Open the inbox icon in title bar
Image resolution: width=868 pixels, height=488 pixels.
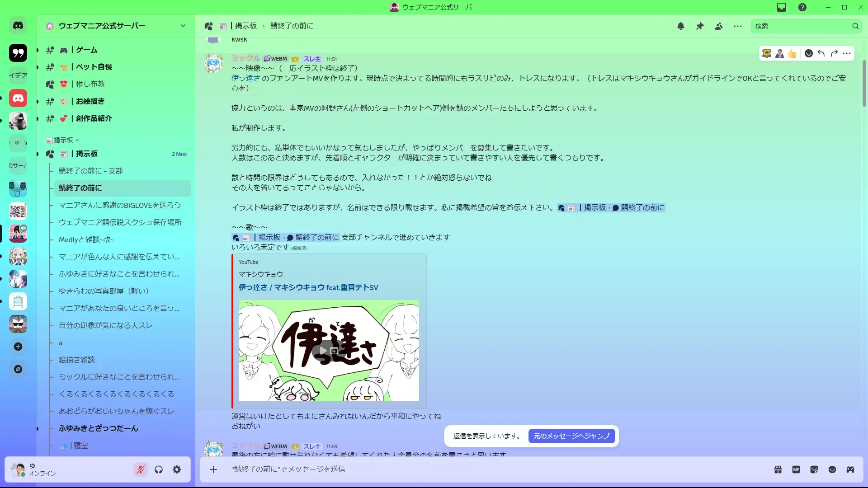point(782,7)
